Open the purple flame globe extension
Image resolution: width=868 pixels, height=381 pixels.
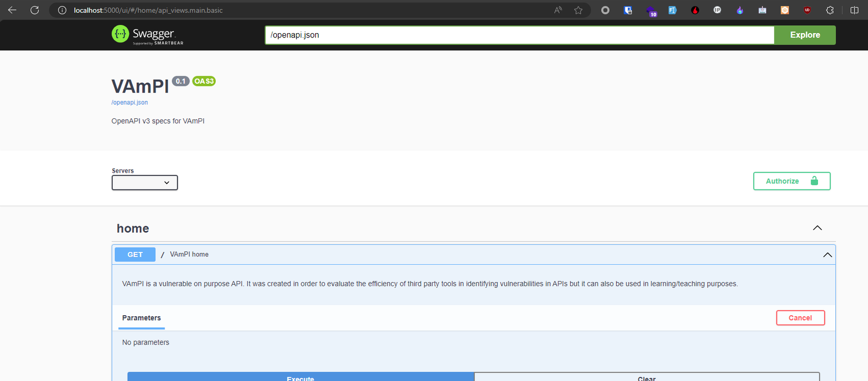740,10
